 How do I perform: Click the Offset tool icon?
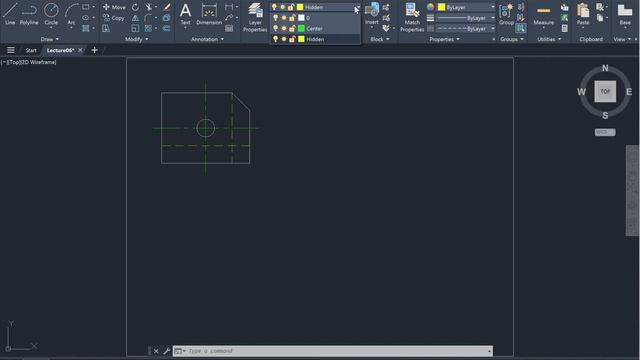(x=167, y=28)
